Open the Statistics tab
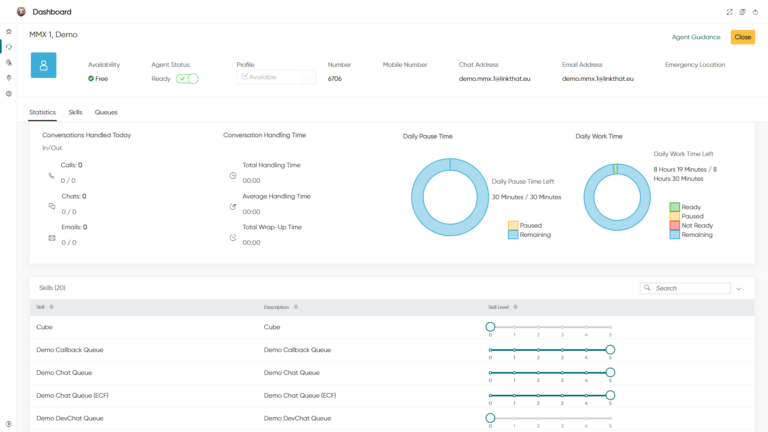768x432 pixels. click(42, 112)
